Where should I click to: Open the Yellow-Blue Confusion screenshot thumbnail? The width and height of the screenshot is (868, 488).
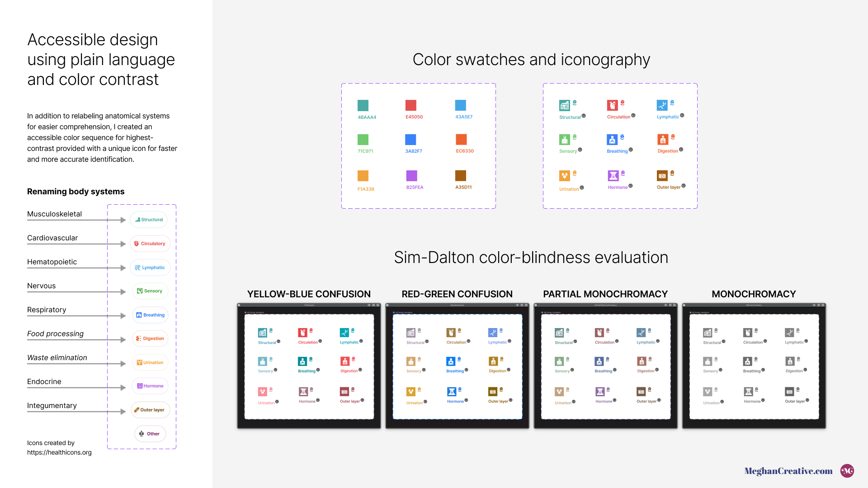tap(309, 366)
